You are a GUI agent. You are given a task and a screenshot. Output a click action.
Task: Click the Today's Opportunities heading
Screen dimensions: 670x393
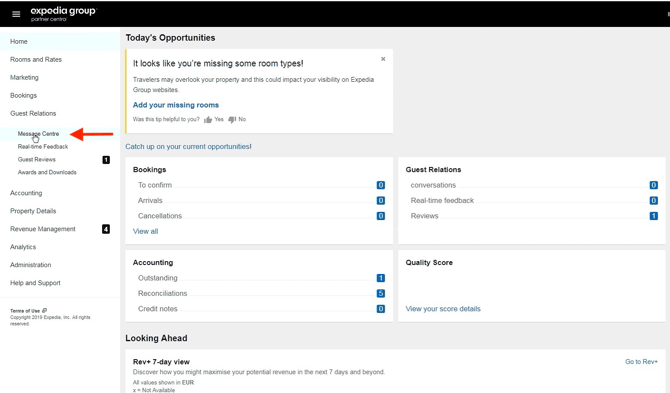pyautogui.click(x=170, y=38)
